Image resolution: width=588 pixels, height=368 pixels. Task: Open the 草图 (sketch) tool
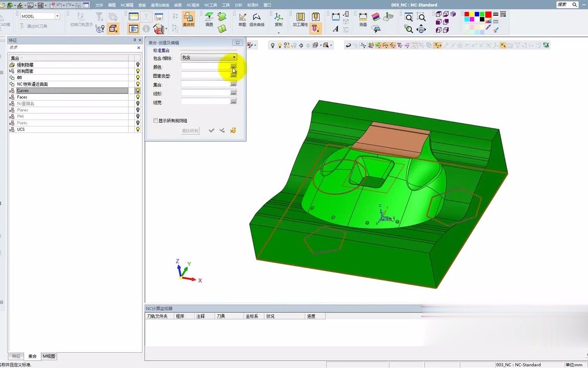tap(242, 19)
